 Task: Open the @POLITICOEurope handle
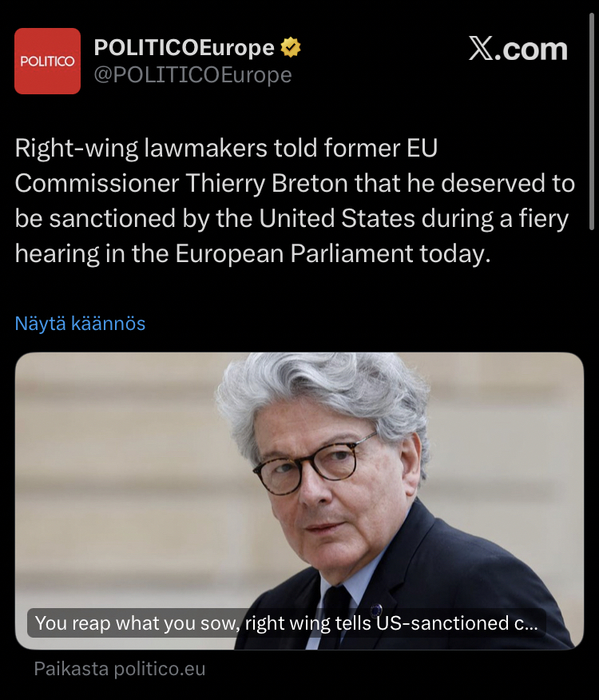[x=192, y=75]
